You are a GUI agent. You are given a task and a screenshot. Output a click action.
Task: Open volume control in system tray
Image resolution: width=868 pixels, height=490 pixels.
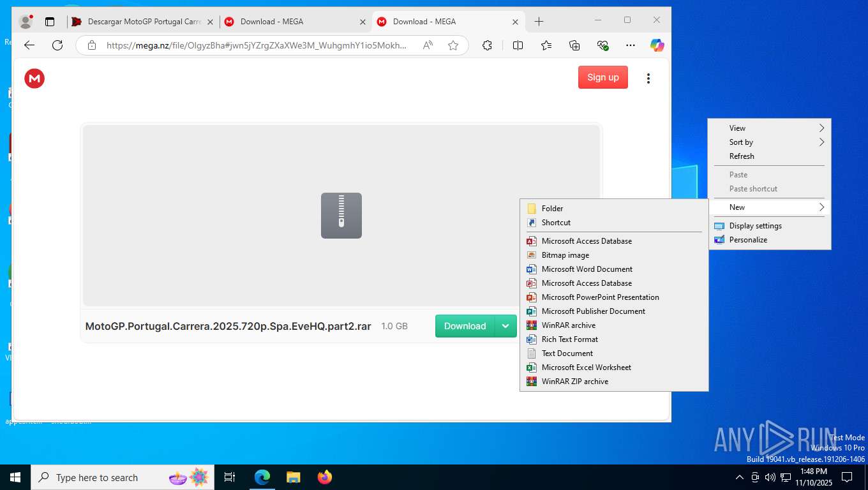click(770, 477)
